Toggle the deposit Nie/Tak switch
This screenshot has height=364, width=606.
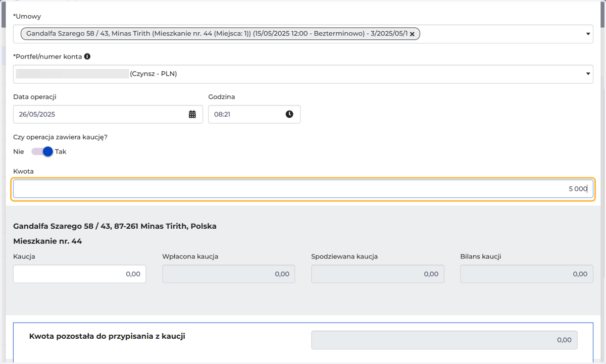[42, 151]
